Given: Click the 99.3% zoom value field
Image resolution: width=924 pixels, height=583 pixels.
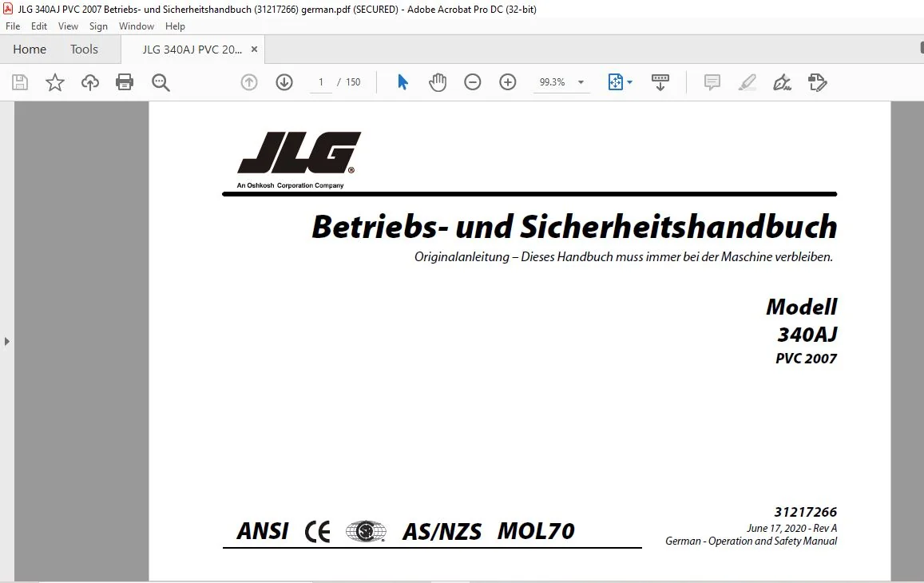Looking at the screenshot, I should point(552,82).
